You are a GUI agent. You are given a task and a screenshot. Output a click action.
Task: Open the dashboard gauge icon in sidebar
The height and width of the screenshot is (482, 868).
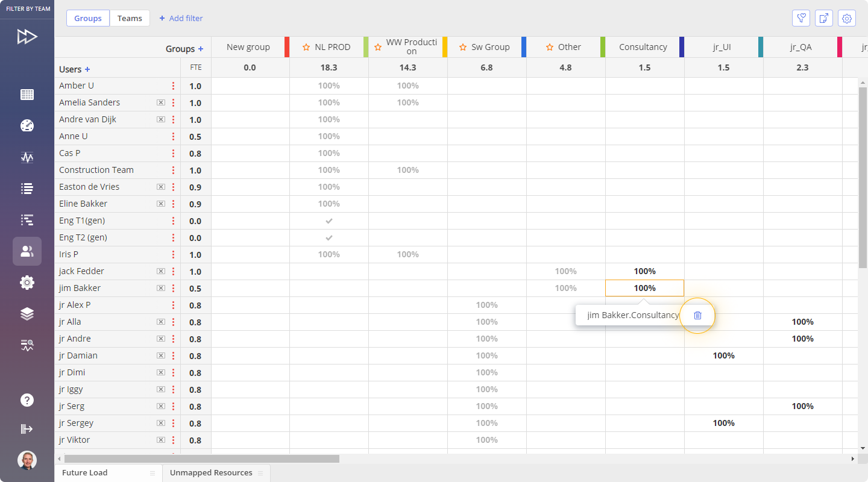27,125
